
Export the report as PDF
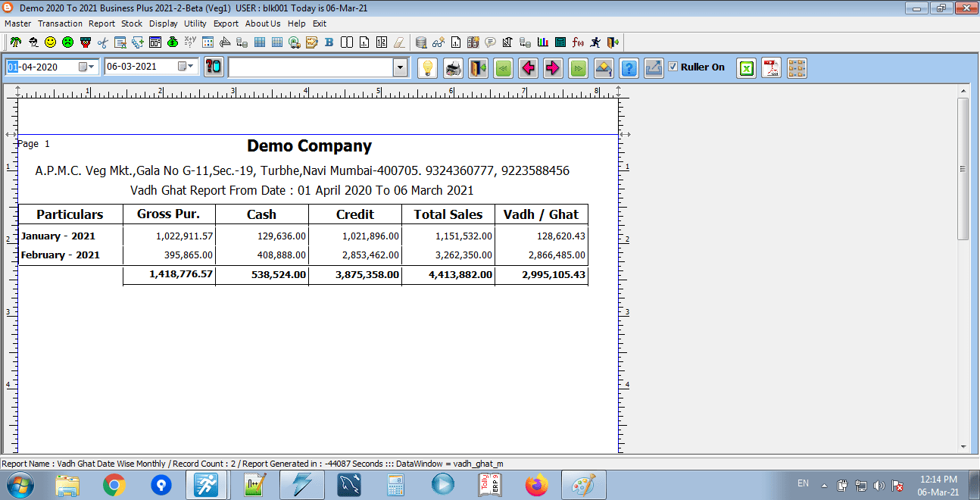[x=771, y=68]
